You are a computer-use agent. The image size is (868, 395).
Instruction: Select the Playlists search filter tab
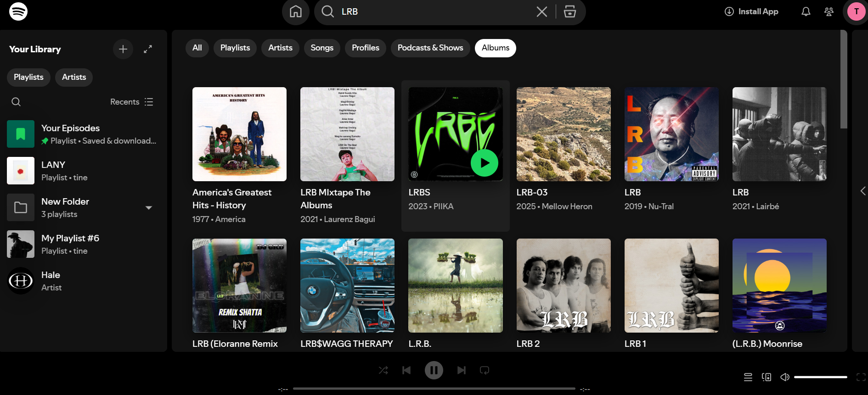click(235, 48)
